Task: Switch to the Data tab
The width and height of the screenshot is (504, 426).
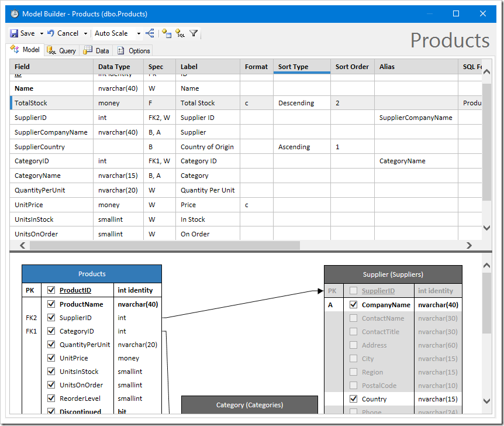Action: point(96,50)
